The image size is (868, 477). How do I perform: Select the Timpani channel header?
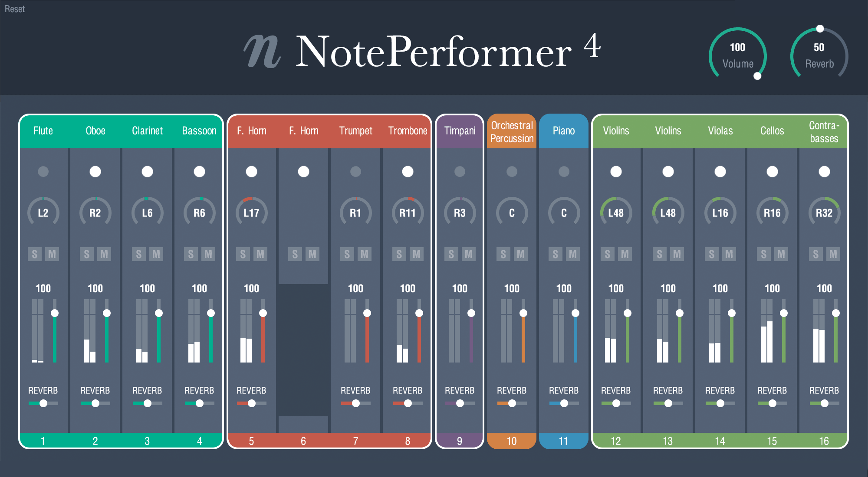pyautogui.click(x=460, y=131)
